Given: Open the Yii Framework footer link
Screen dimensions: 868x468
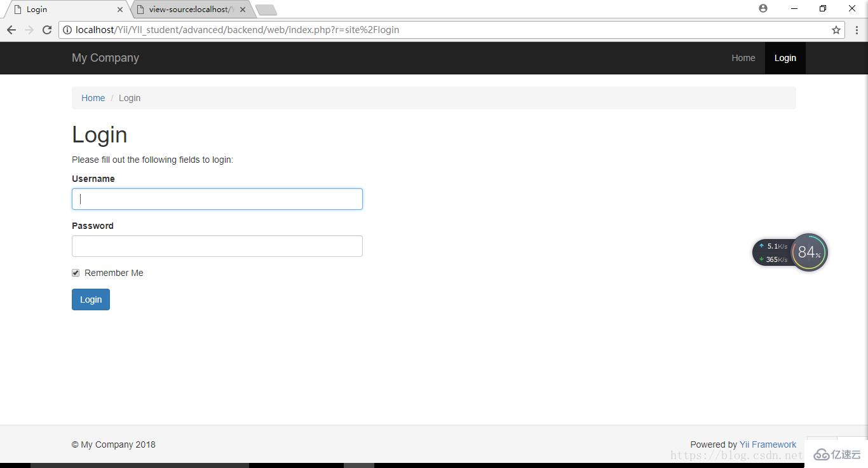Looking at the screenshot, I should click(x=768, y=444).
